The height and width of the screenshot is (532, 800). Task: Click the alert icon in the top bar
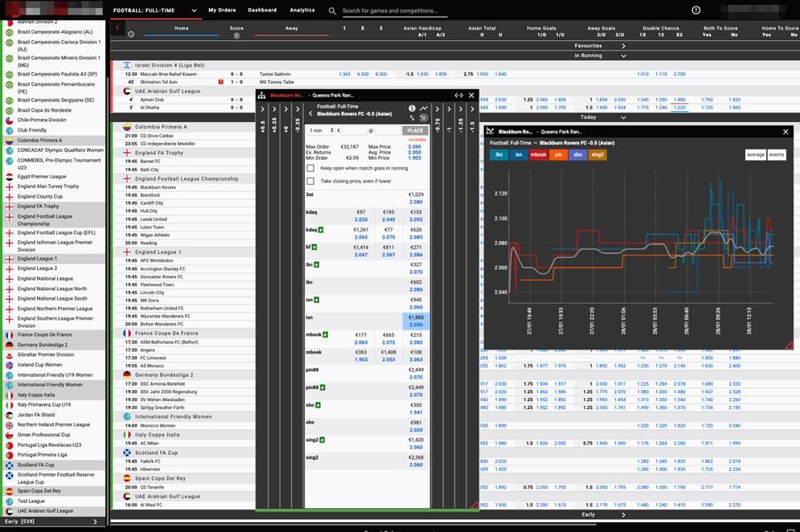696,10
